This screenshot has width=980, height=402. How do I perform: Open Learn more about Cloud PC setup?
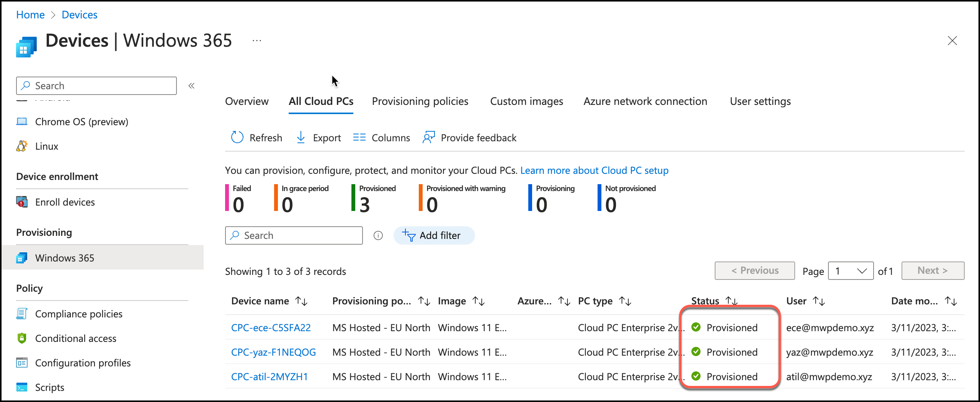pos(594,170)
